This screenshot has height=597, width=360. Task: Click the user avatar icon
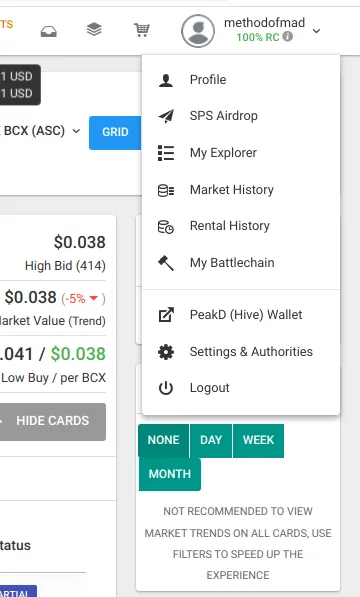(x=198, y=31)
